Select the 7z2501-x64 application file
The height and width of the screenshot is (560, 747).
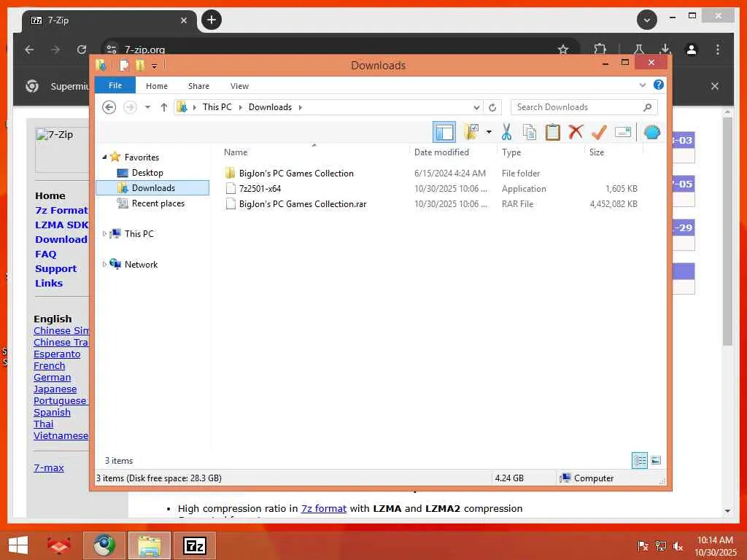click(260, 189)
